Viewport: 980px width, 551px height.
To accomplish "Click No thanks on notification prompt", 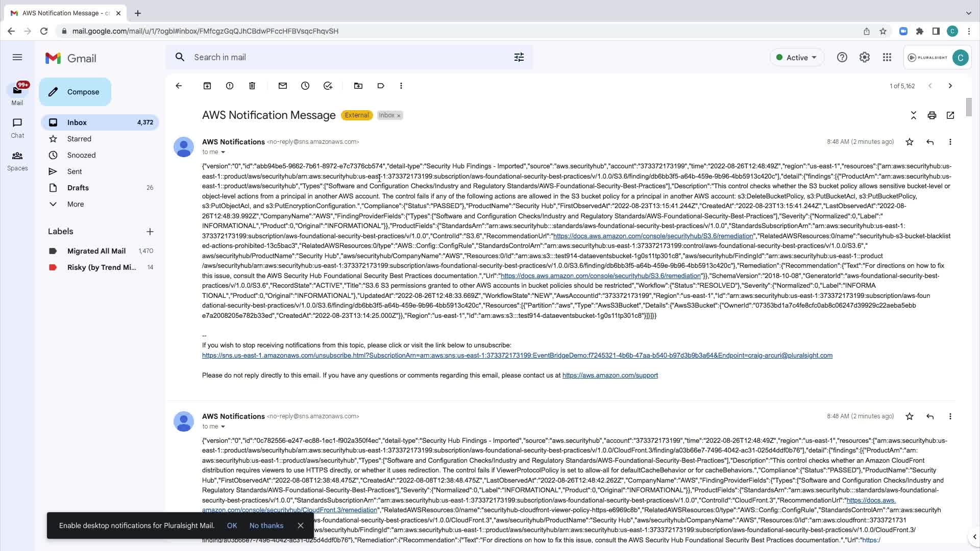I will (266, 525).
